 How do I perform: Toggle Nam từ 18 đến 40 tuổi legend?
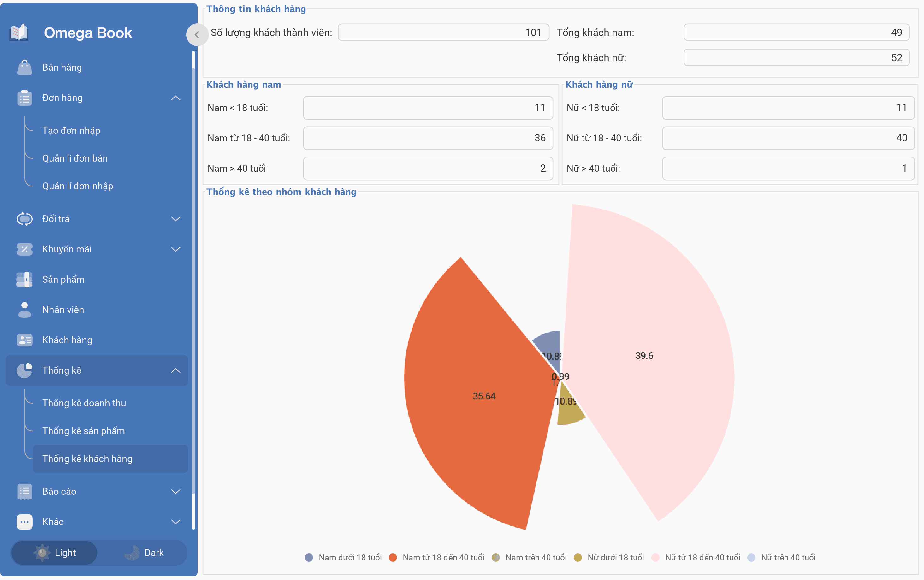436,558
